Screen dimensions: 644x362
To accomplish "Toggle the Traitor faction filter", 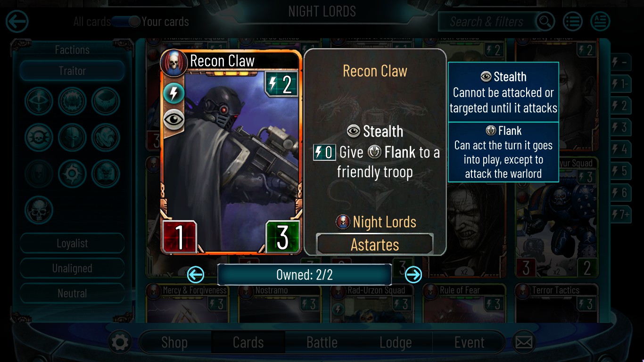I will [x=72, y=71].
